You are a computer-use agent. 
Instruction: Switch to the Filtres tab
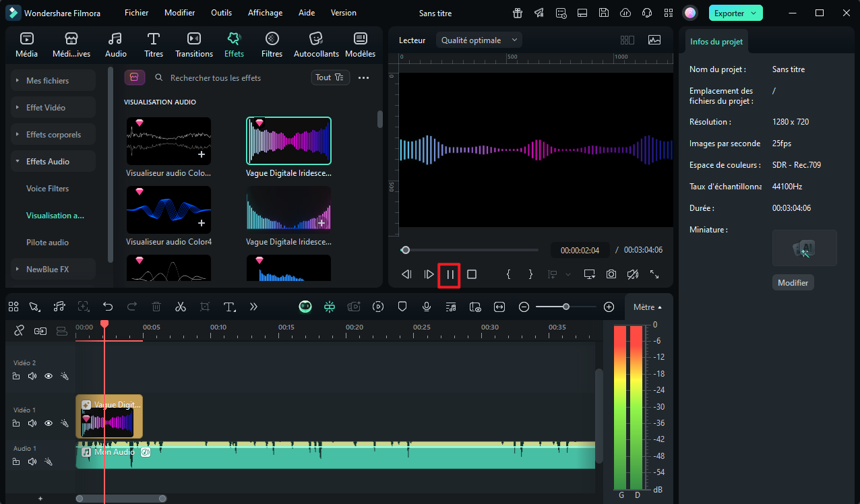click(272, 45)
